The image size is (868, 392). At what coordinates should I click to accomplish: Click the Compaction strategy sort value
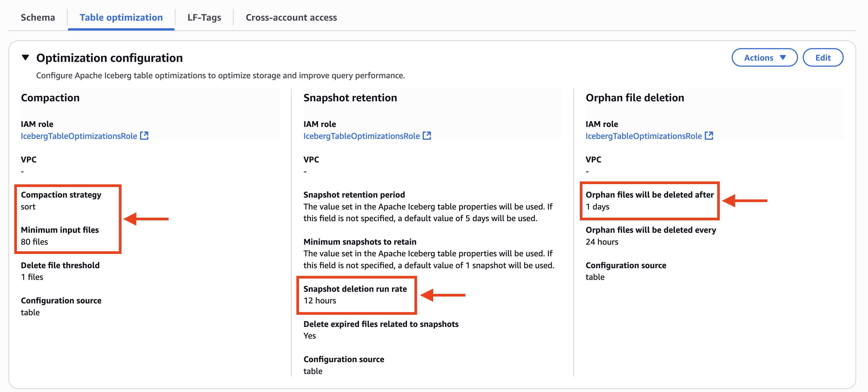click(x=28, y=207)
